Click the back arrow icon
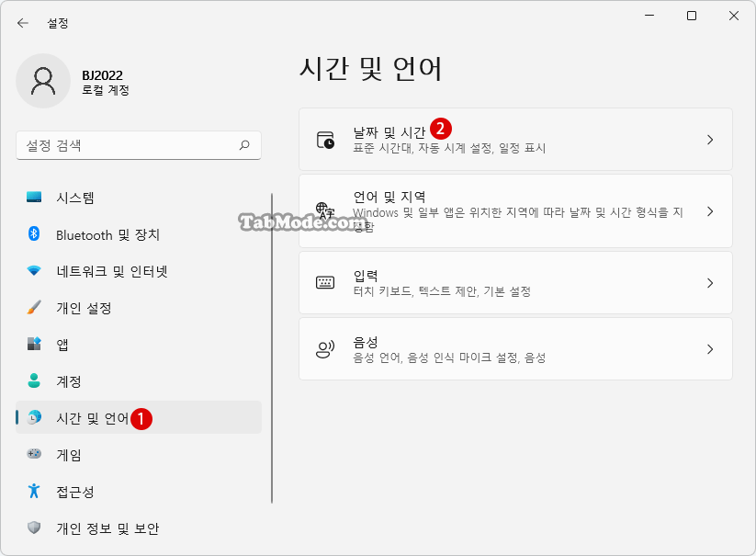The image size is (756, 556). point(23,23)
